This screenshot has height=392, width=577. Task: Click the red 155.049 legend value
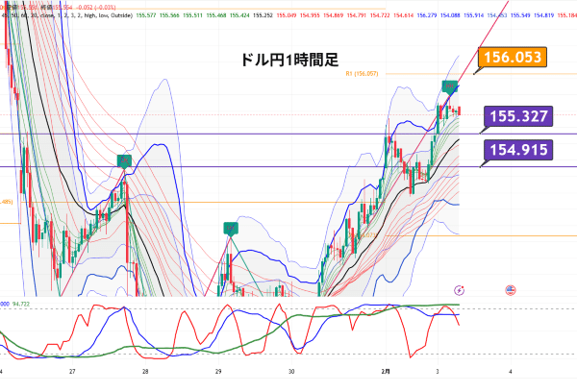point(286,15)
